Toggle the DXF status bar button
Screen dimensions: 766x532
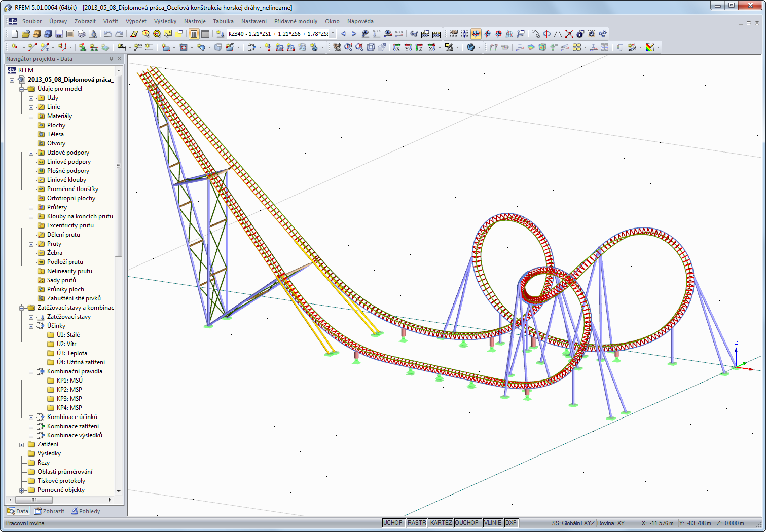click(510, 523)
